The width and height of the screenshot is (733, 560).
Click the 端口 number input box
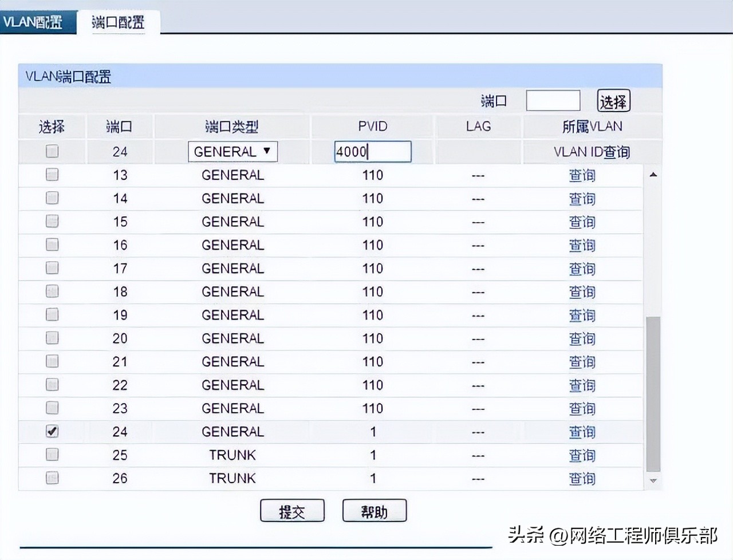pyautogui.click(x=553, y=100)
